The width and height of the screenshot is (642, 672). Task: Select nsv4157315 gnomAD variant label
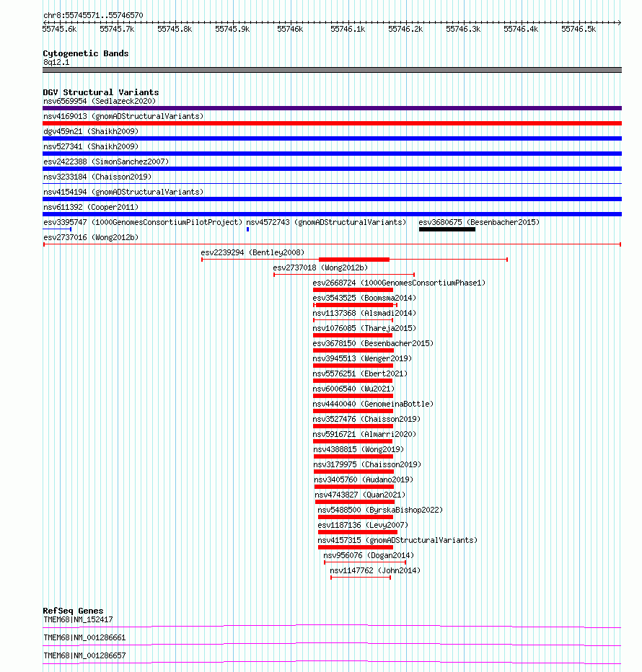397,541
